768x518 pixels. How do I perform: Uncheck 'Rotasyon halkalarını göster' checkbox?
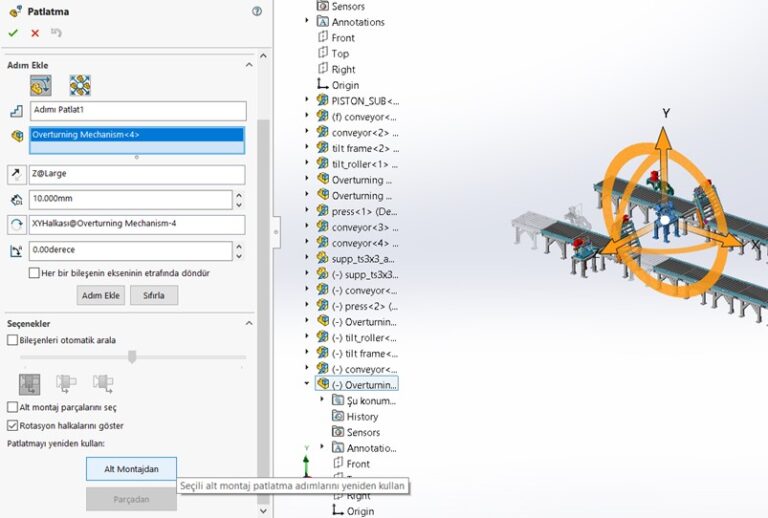point(12,425)
